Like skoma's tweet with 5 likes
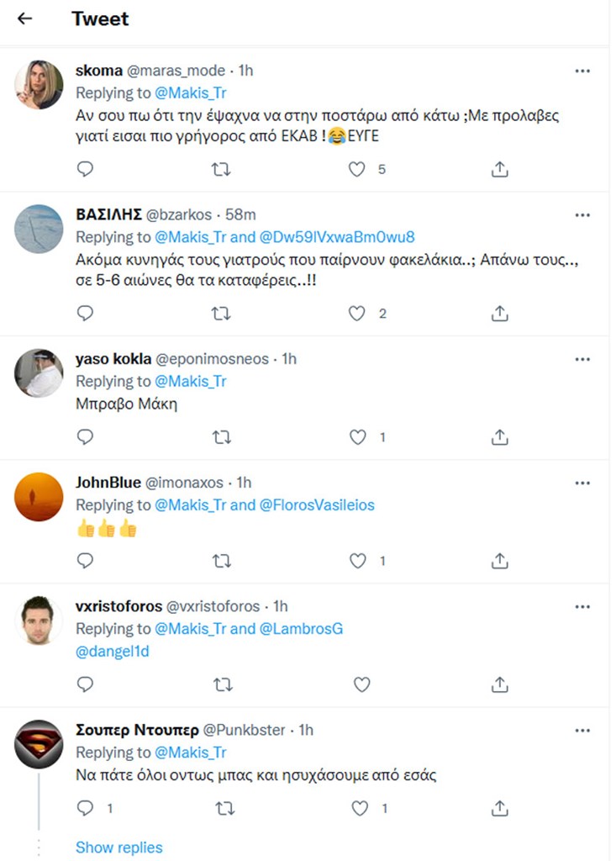Viewport: 616px width, 861px height. point(358,169)
